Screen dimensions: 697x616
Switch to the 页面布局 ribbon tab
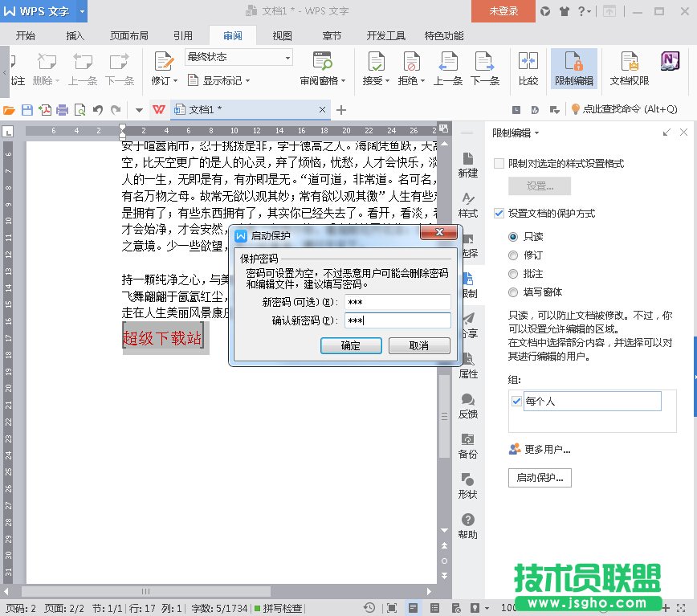[128, 35]
